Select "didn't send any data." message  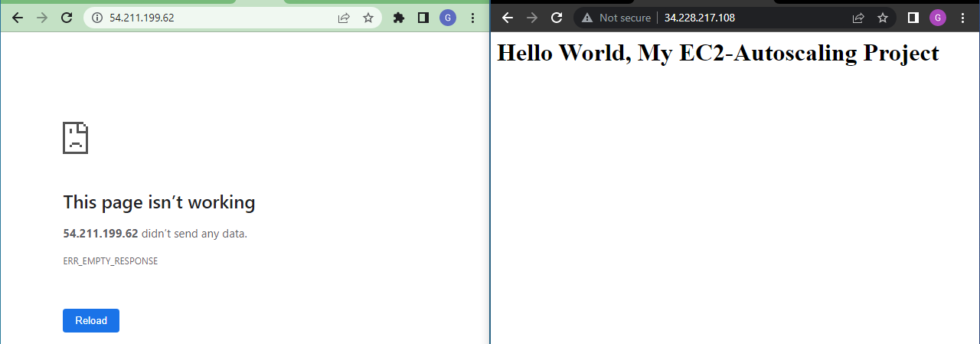pos(194,234)
